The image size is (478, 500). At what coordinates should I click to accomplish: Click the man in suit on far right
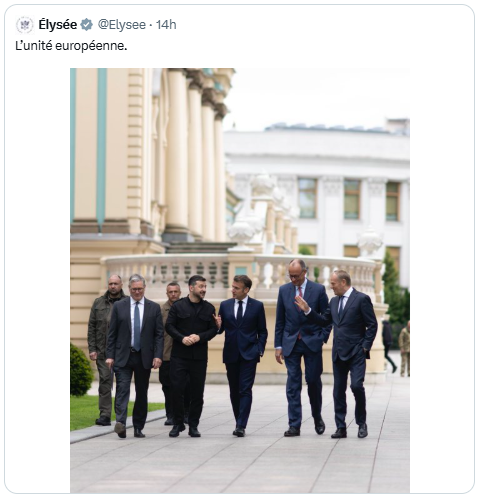point(349,353)
